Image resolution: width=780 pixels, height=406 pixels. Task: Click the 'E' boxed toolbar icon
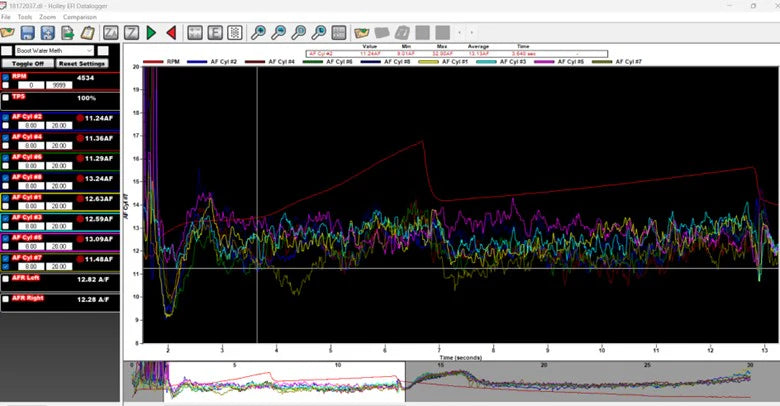click(x=215, y=33)
